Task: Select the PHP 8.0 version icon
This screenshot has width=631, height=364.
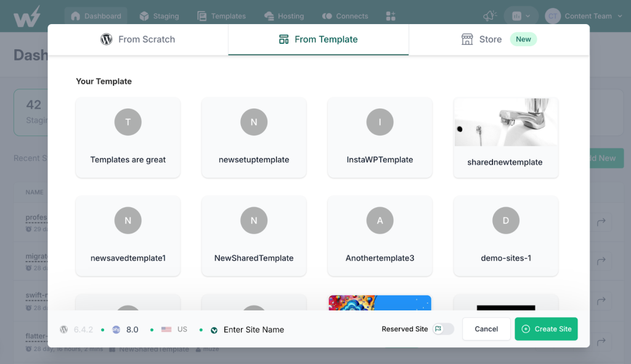Action: point(116,330)
